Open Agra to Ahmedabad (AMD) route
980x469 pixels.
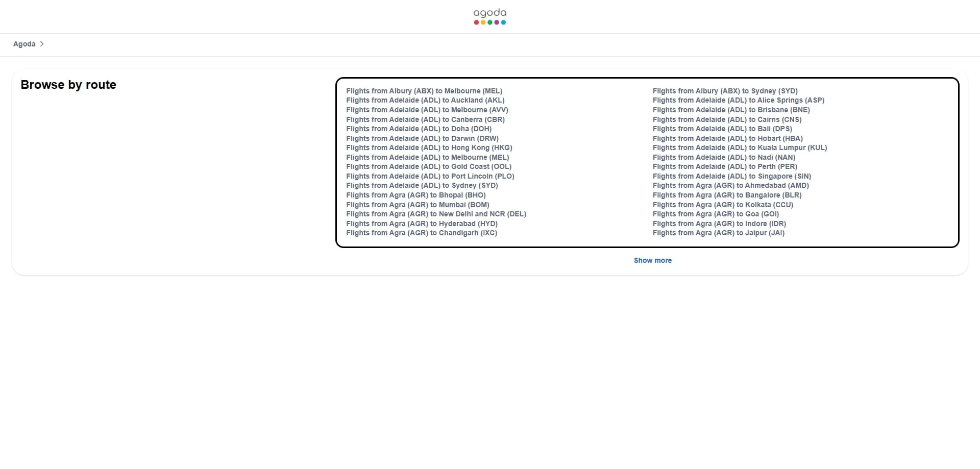[x=730, y=185]
